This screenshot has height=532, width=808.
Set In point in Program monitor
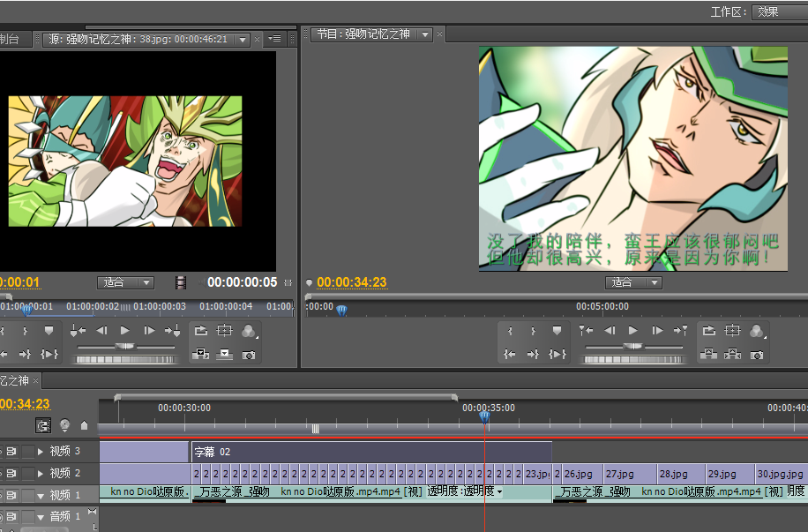[x=510, y=331]
